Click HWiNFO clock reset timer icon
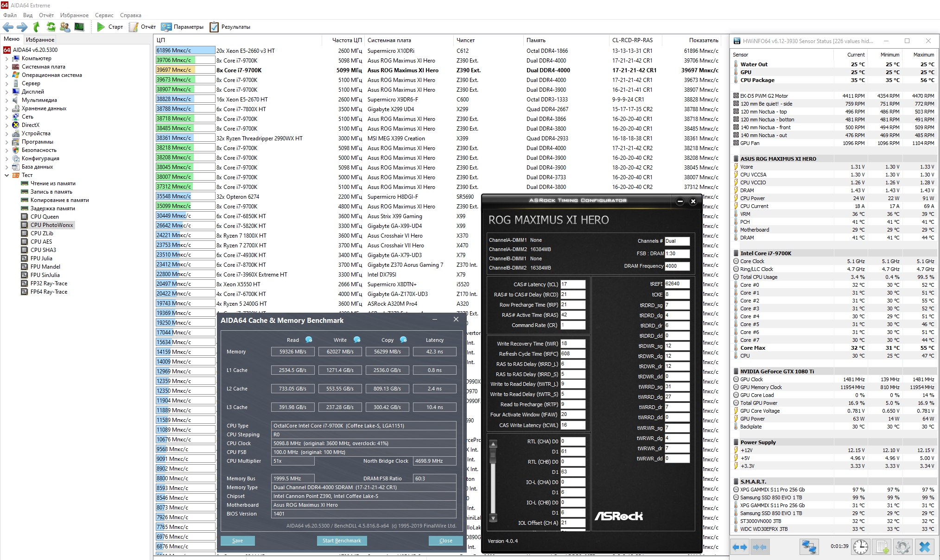The image size is (940, 560). [860, 547]
